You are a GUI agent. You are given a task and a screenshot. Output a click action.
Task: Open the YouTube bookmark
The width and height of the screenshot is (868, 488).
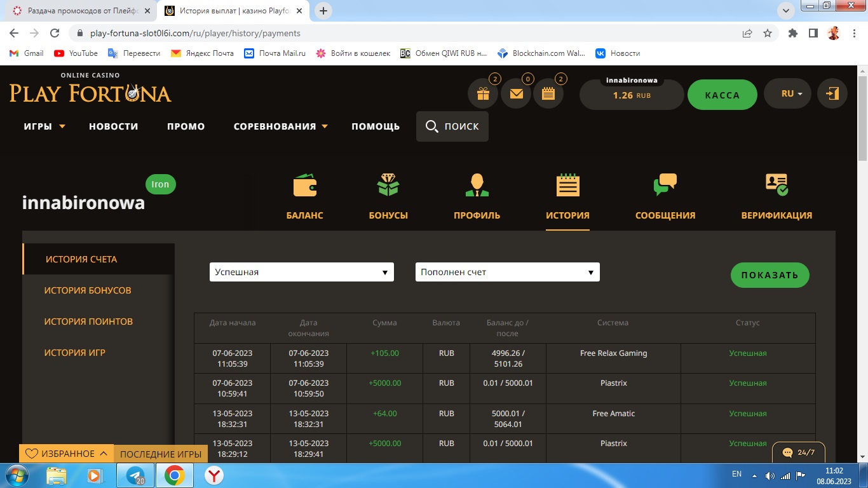pyautogui.click(x=76, y=53)
